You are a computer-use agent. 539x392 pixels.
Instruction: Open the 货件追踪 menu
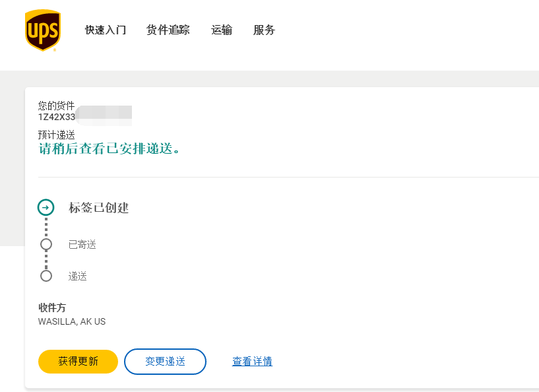click(x=168, y=30)
